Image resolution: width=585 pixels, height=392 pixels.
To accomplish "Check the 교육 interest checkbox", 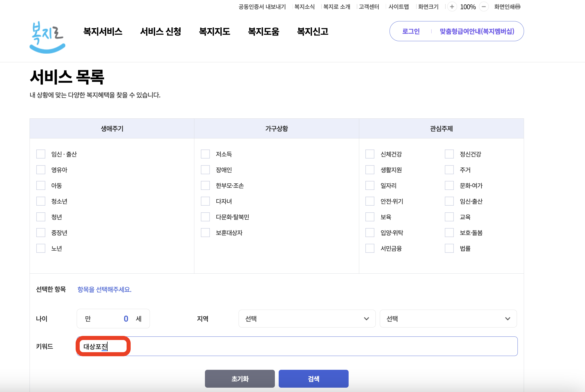I will pos(449,217).
